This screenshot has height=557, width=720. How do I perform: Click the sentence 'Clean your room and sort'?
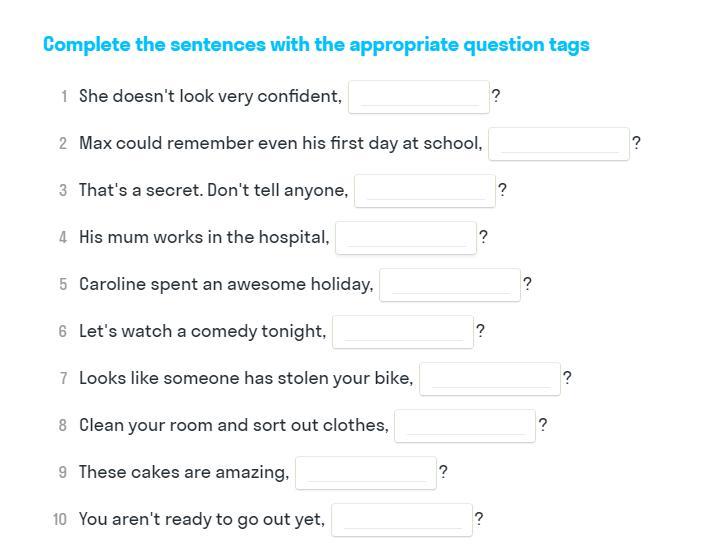tap(233, 426)
